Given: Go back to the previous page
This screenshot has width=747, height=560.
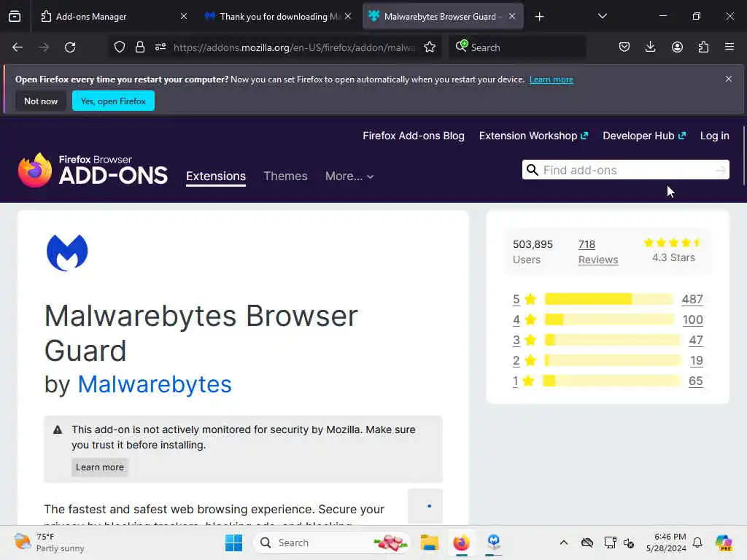Looking at the screenshot, I should 18,47.
